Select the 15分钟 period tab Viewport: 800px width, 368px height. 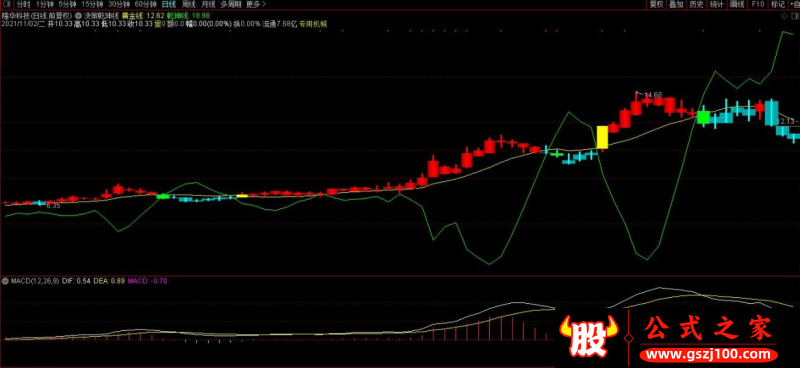click(92, 4)
